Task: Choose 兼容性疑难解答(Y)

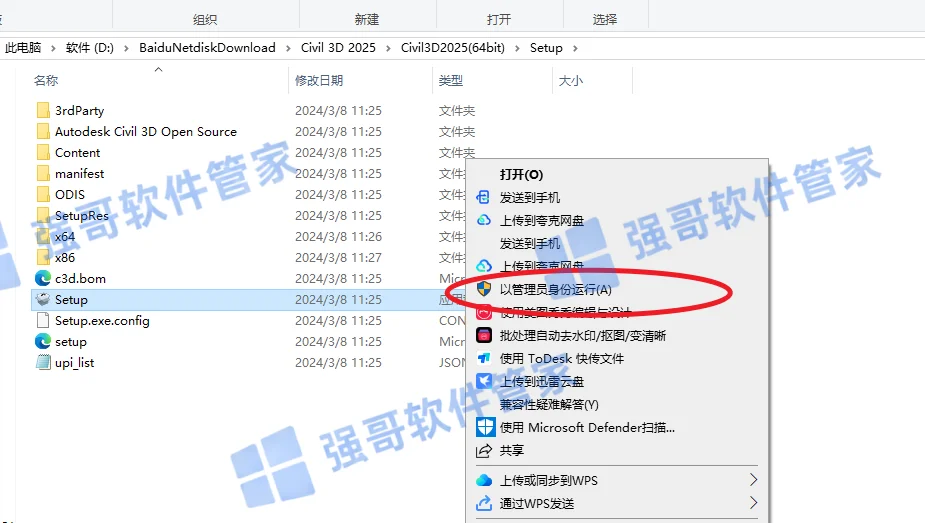Action: (549, 404)
